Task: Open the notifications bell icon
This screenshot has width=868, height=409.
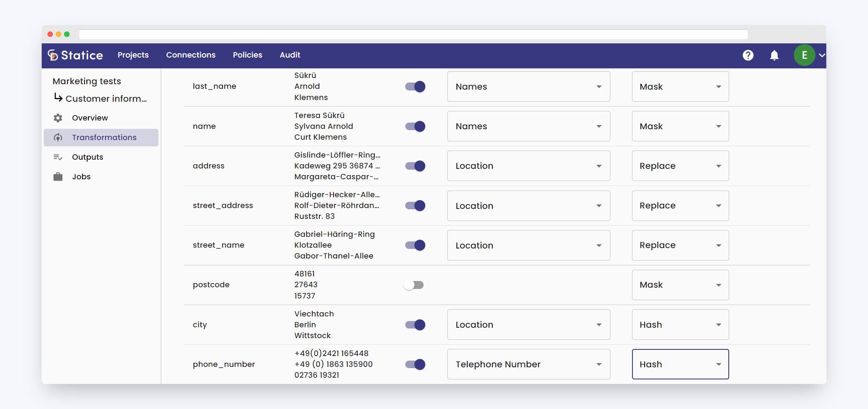Action: pyautogui.click(x=774, y=55)
